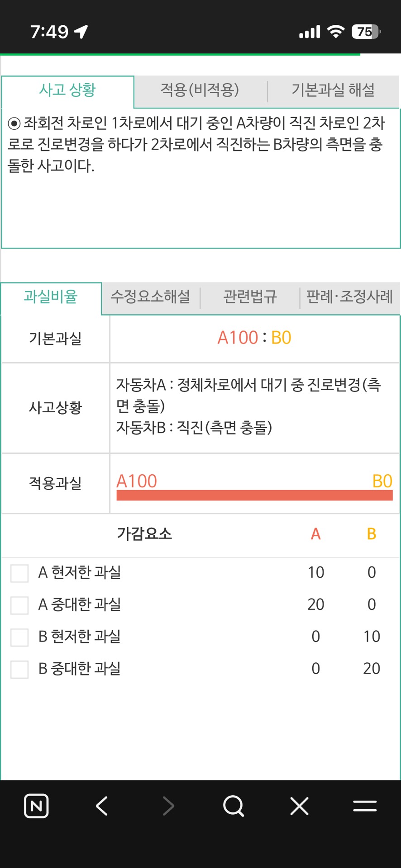Check the 'A 중대한 과실' checkbox

(x=19, y=605)
